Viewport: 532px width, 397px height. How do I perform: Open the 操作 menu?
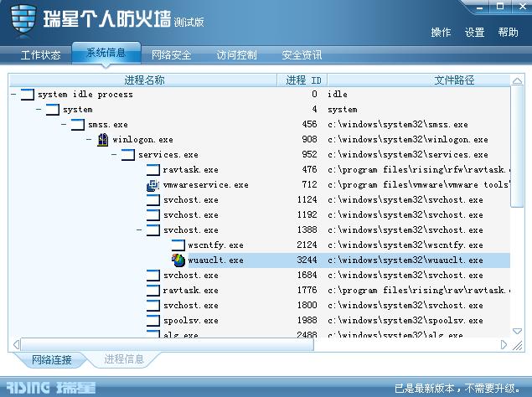click(441, 33)
